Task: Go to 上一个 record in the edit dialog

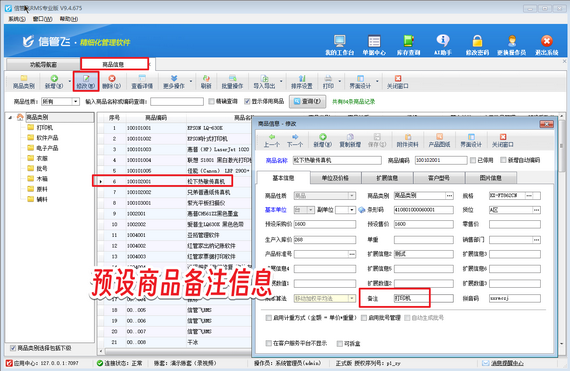Action: pyautogui.click(x=272, y=140)
